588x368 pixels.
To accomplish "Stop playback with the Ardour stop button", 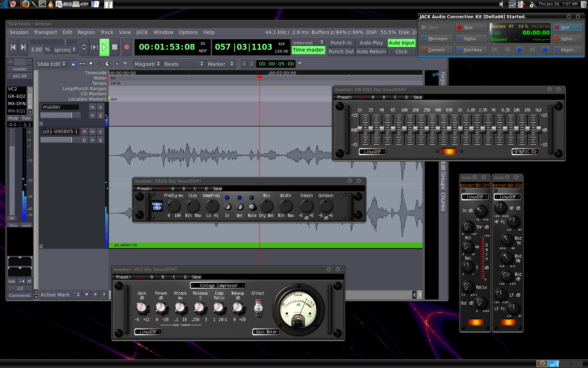I will point(114,47).
